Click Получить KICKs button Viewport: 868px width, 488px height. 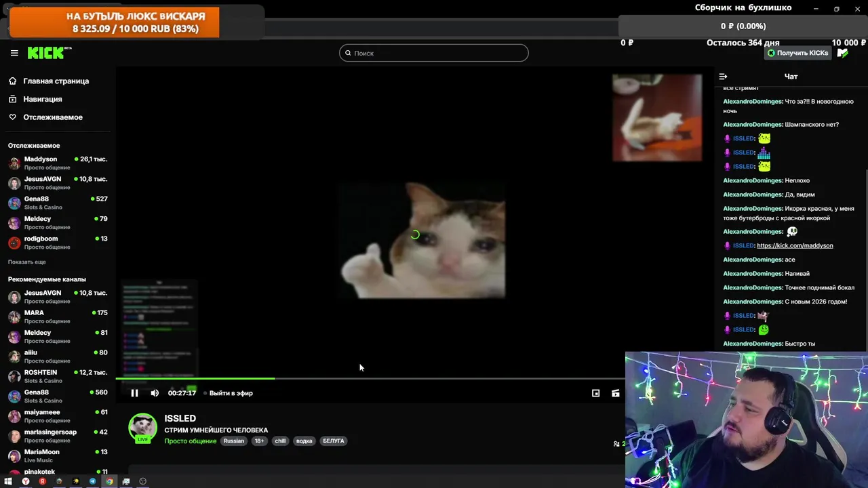point(798,53)
